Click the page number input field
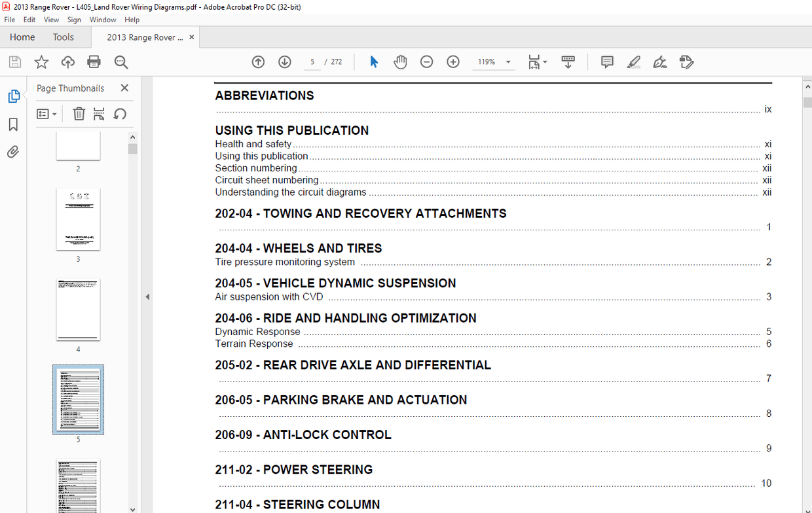This screenshot has height=513, width=812. (312, 62)
